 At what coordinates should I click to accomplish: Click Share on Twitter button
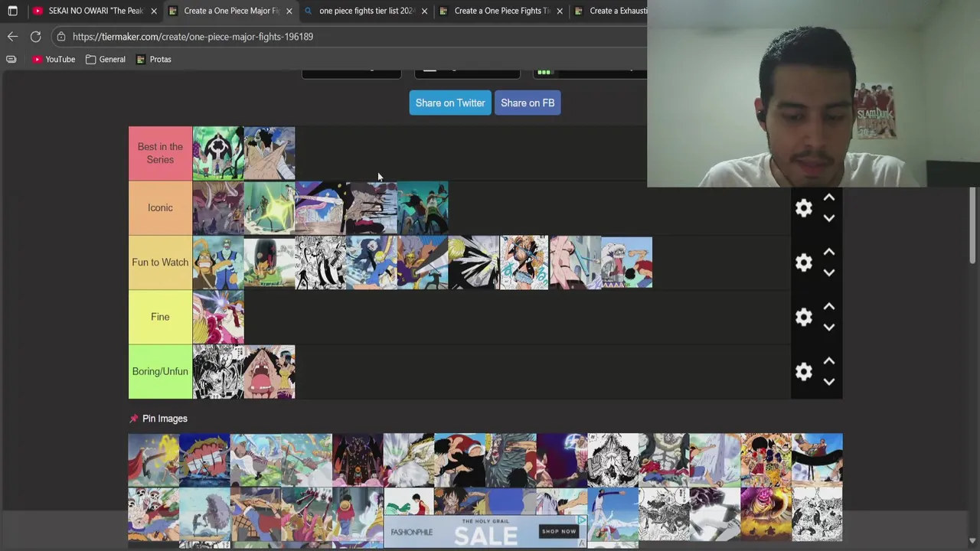[x=450, y=103]
